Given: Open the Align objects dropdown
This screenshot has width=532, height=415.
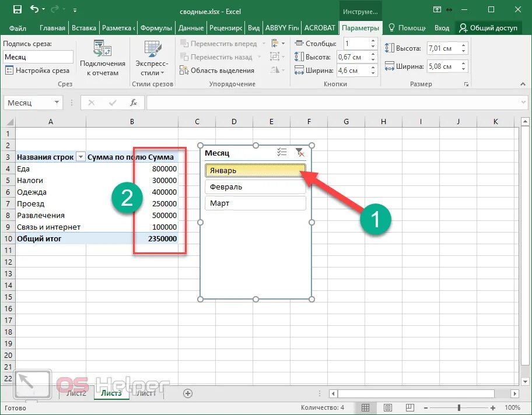Looking at the screenshot, I should [278, 43].
